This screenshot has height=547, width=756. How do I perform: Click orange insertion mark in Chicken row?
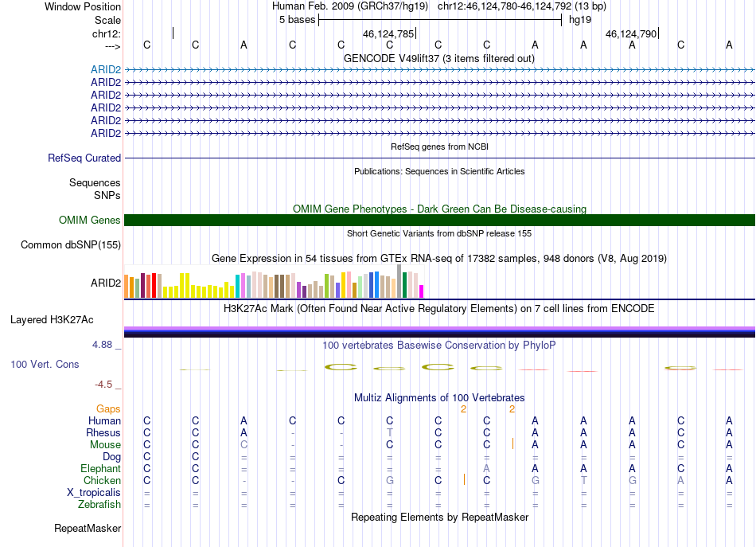pyautogui.click(x=464, y=479)
